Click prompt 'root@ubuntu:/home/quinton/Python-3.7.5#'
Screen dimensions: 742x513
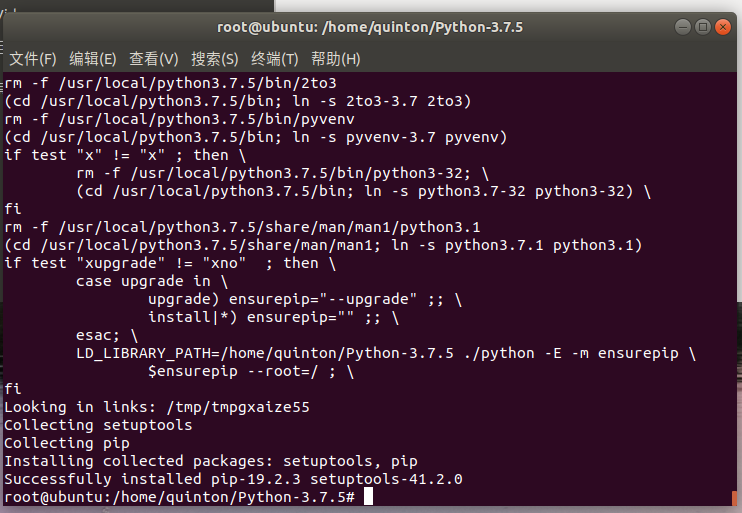coord(179,497)
